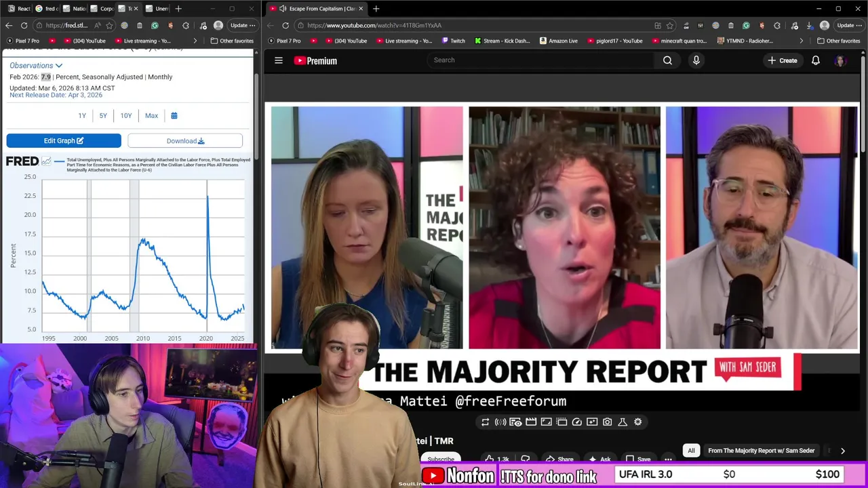Select the Escape From Capitalism YouTube tab
868x488 pixels.
pos(316,9)
